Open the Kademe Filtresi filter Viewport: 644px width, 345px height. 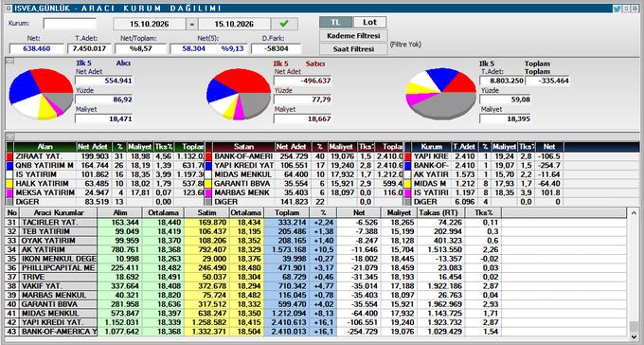(353, 36)
